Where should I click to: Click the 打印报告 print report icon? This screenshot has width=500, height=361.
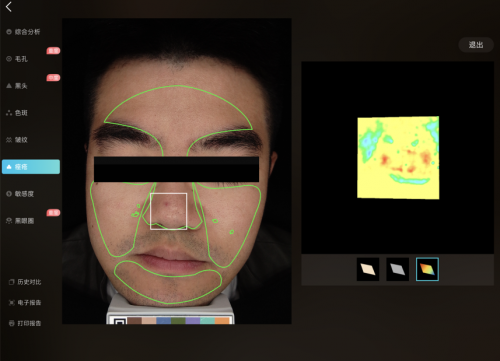[x=12, y=323]
